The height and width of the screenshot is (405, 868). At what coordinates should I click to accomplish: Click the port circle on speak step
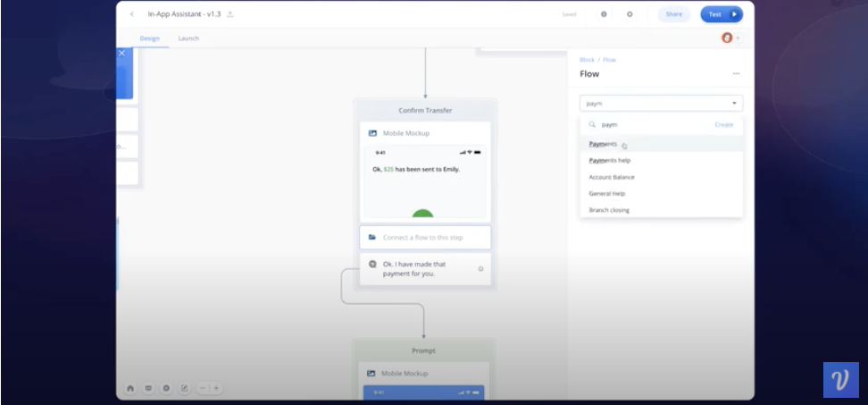[480, 269]
